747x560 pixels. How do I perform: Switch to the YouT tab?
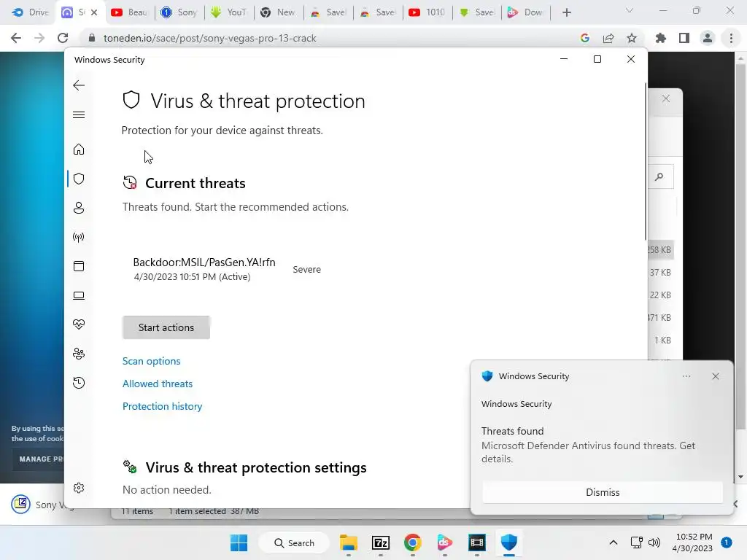point(228,12)
